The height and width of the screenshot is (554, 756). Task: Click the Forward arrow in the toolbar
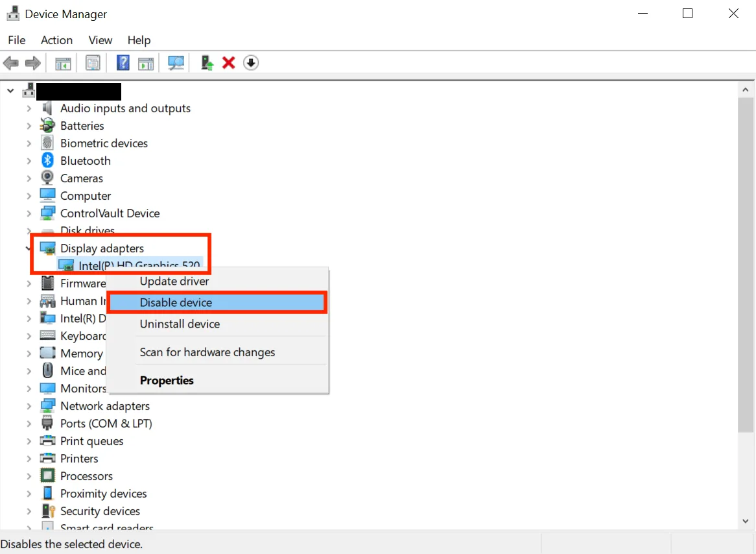click(x=33, y=63)
